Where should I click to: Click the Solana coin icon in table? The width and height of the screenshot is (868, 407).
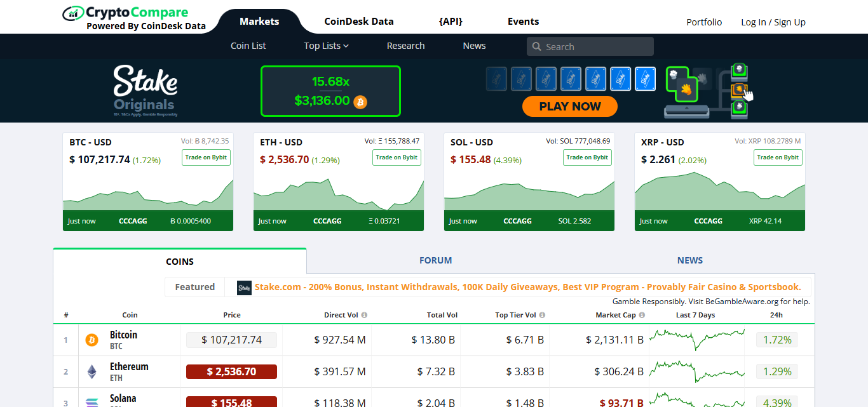pos(92,402)
